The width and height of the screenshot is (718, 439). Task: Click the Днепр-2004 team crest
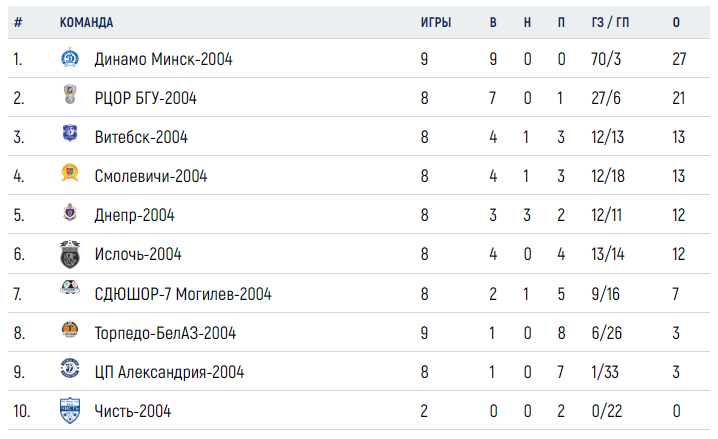click(70, 212)
